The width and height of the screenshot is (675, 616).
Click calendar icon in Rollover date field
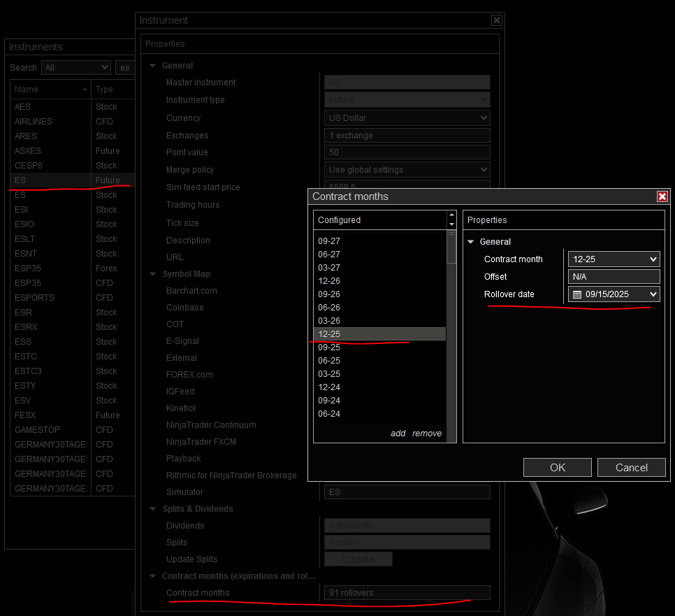coord(577,294)
